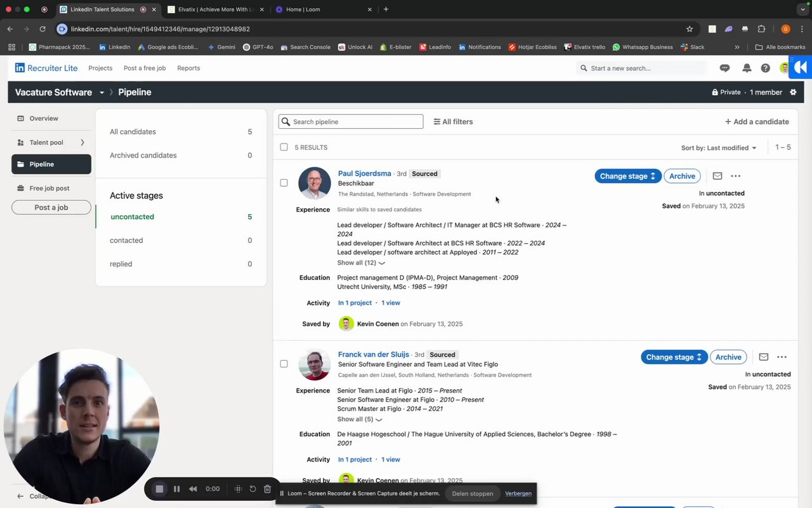Click Paul Sjoerdsma's profile photo

tap(315, 183)
